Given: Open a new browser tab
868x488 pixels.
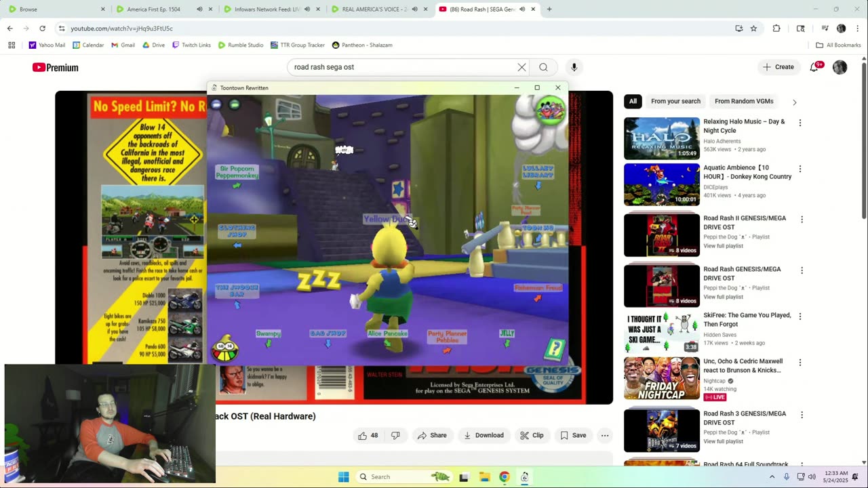Looking at the screenshot, I should 549,9.
